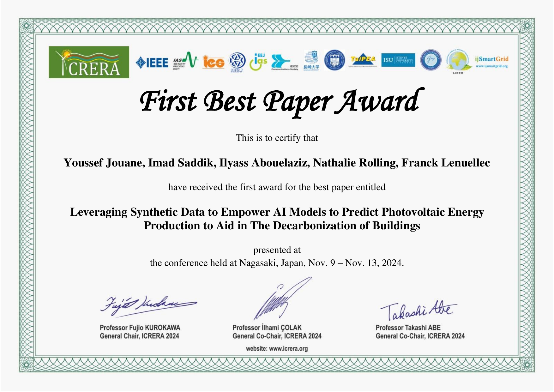Select the IAS Industry Applications Society logo
554x392 pixels.
[185, 61]
